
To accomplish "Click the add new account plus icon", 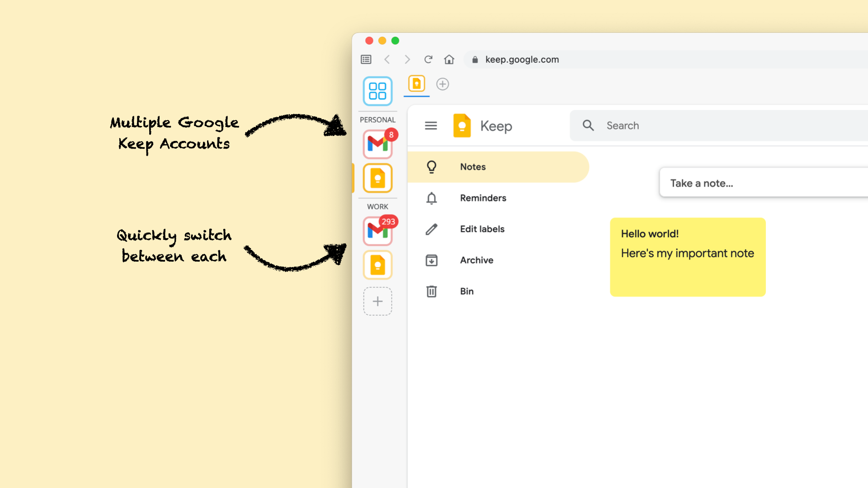I will point(378,301).
